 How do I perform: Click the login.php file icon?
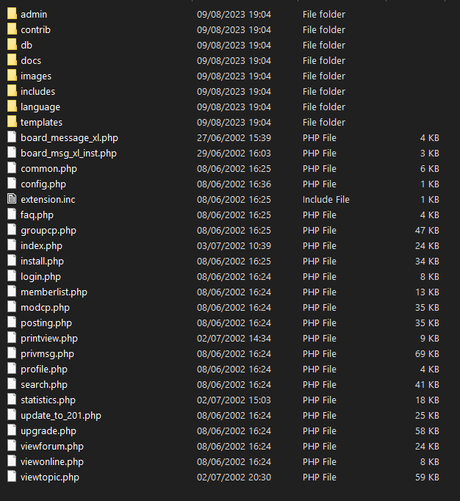[x=12, y=276]
